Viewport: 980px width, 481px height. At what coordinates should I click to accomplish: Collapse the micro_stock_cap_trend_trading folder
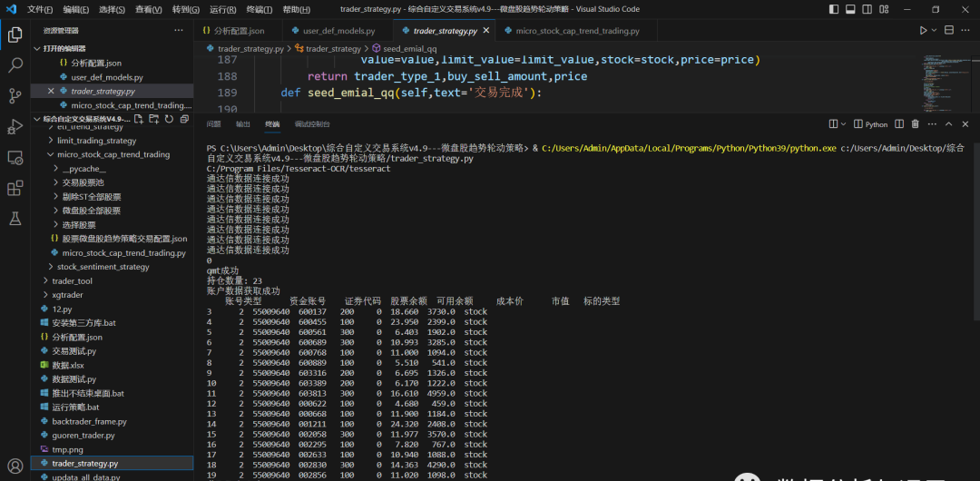point(51,154)
